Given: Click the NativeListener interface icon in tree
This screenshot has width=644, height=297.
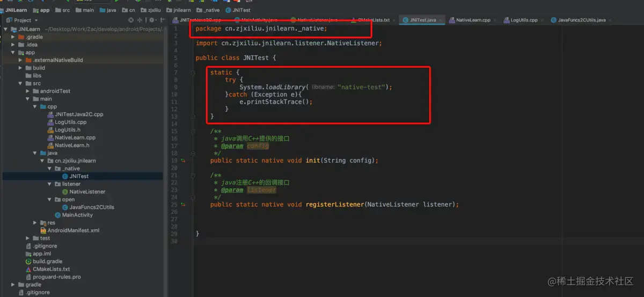Looking at the screenshot, I should point(65,192).
